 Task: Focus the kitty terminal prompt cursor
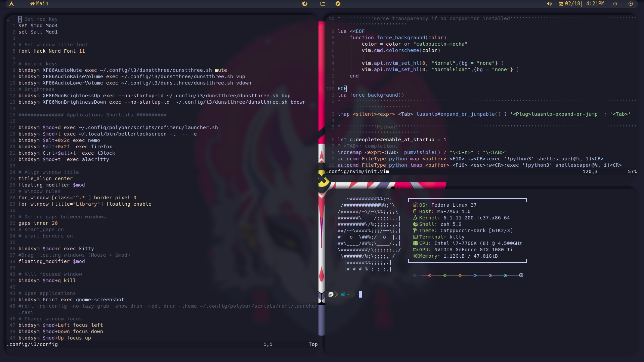click(x=360, y=294)
